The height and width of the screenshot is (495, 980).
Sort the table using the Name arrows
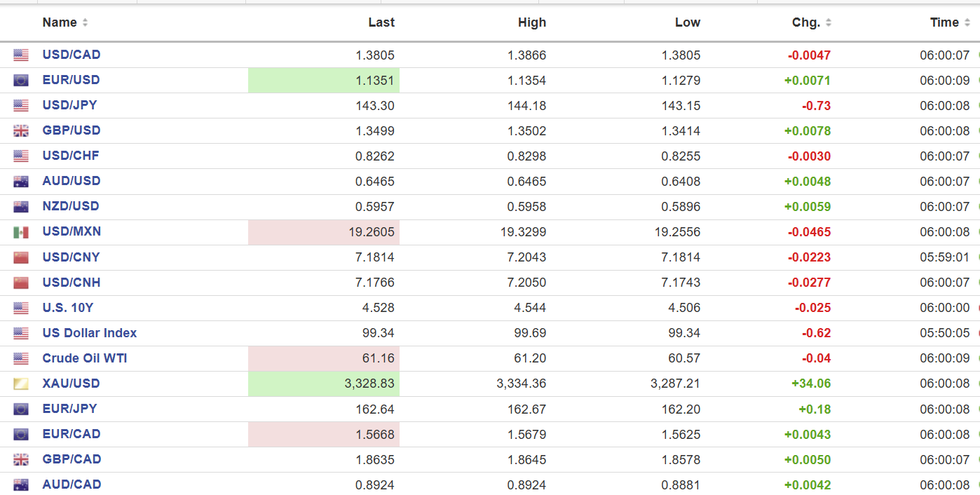pos(85,22)
